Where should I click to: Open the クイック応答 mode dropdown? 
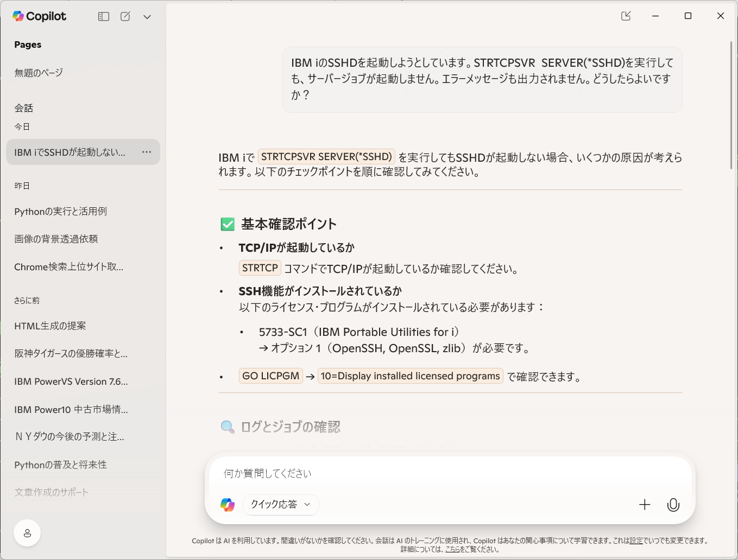(280, 505)
